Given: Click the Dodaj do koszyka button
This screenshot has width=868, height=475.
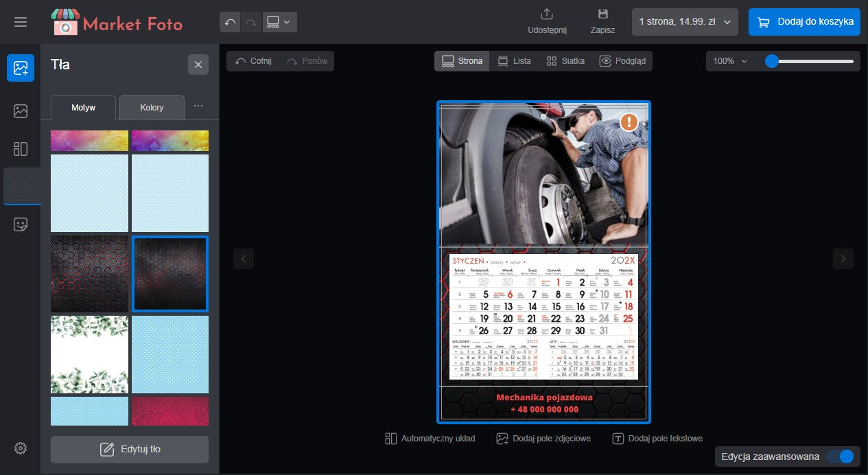Looking at the screenshot, I should 804,22.
